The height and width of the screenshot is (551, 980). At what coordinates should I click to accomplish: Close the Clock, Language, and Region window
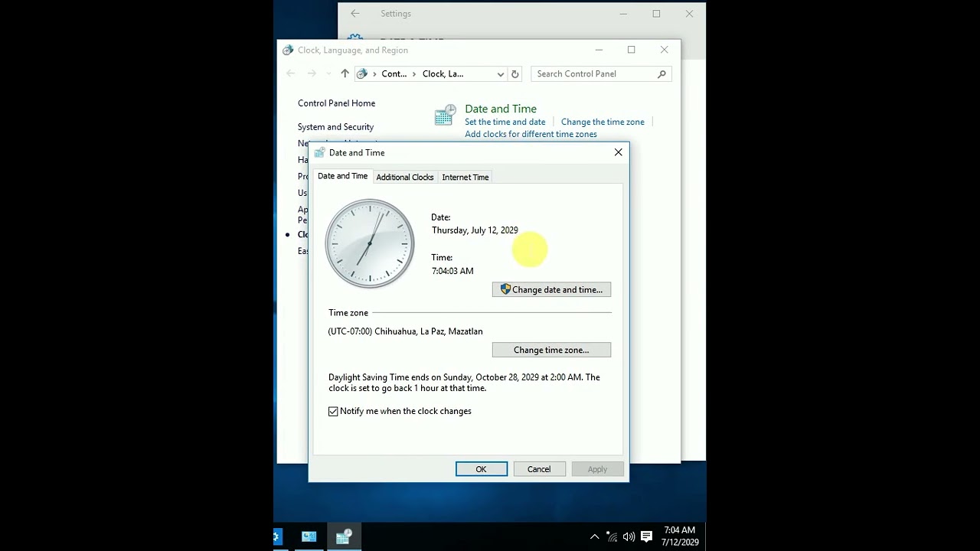tap(664, 50)
